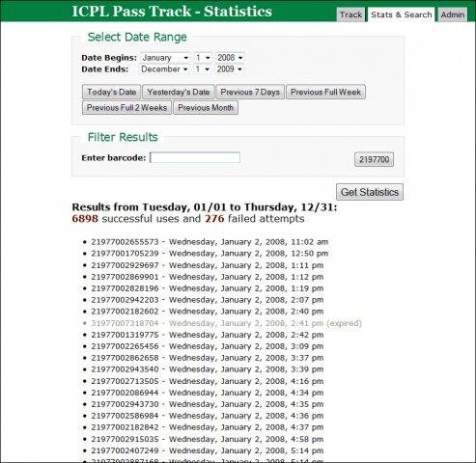This screenshot has width=476, height=463.
Task: Open the Date Ends day dropdown
Action: [x=203, y=69]
